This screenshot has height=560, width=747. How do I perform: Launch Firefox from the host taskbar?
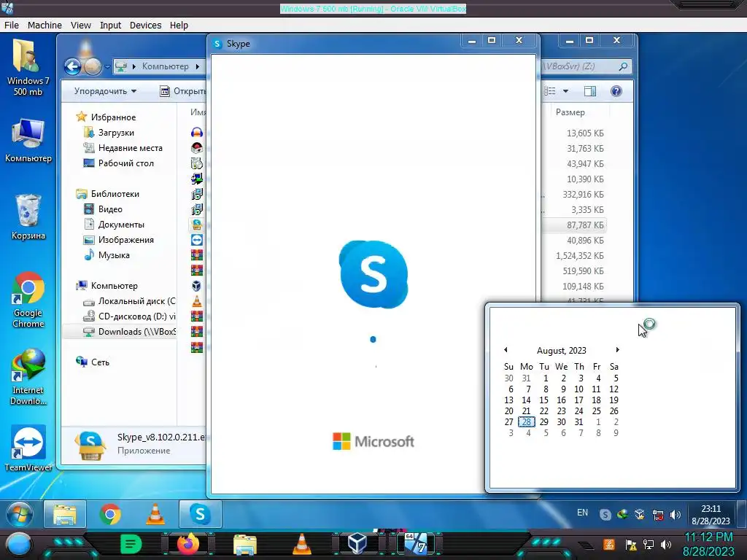(x=187, y=543)
